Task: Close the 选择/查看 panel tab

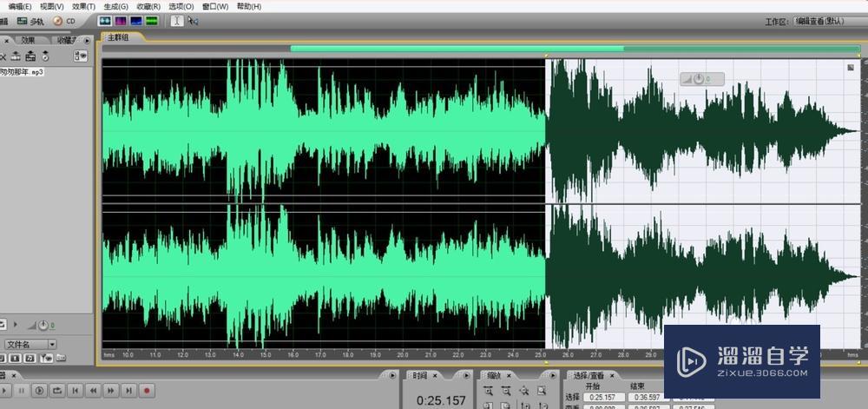Action: pyautogui.click(x=612, y=375)
